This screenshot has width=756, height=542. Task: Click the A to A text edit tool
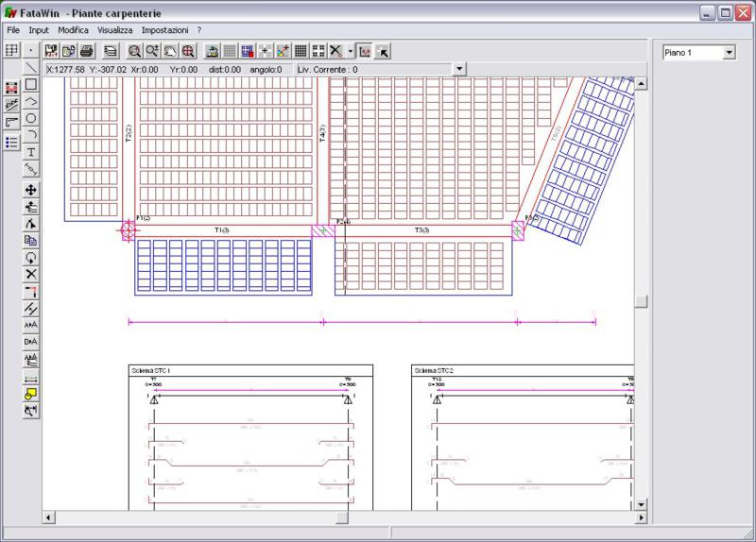(31, 325)
